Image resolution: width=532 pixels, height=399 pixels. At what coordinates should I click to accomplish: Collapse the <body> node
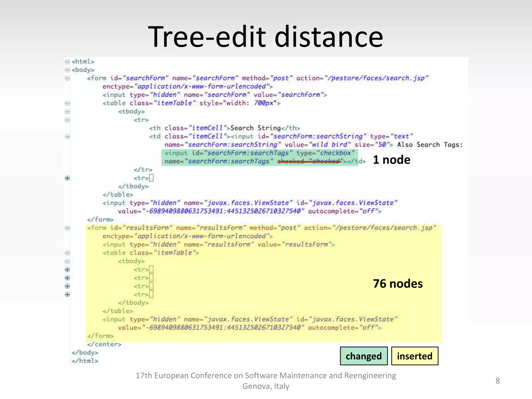67,70
